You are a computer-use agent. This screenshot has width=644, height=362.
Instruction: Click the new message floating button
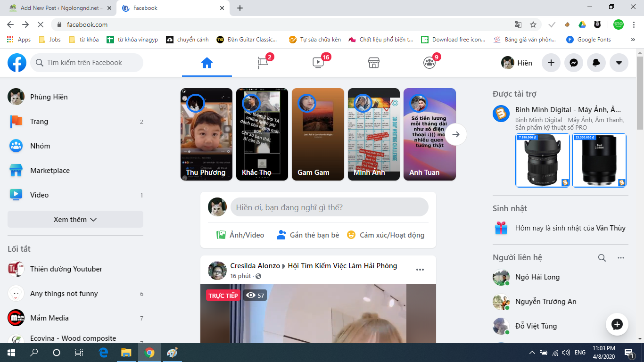[x=617, y=324]
